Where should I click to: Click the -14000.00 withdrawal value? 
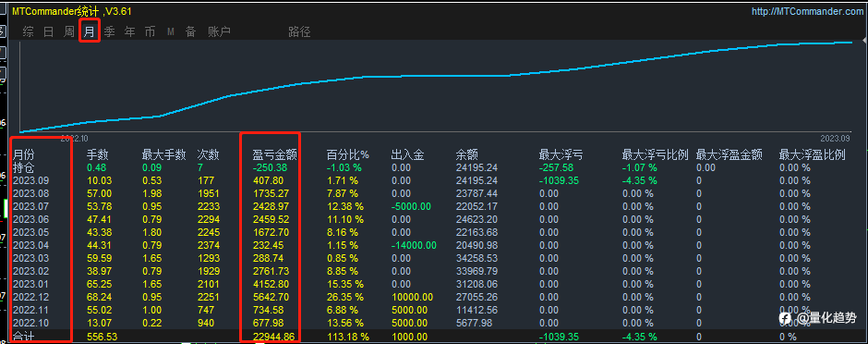pyautogui.click(x=414, y=245)
